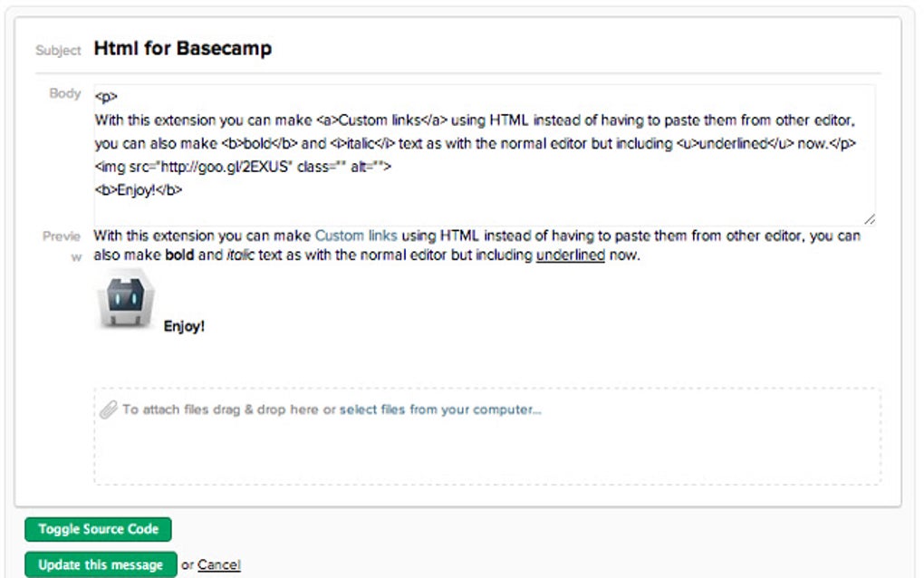
Task: Toggle Source Code view
Action: pos(98,529)
